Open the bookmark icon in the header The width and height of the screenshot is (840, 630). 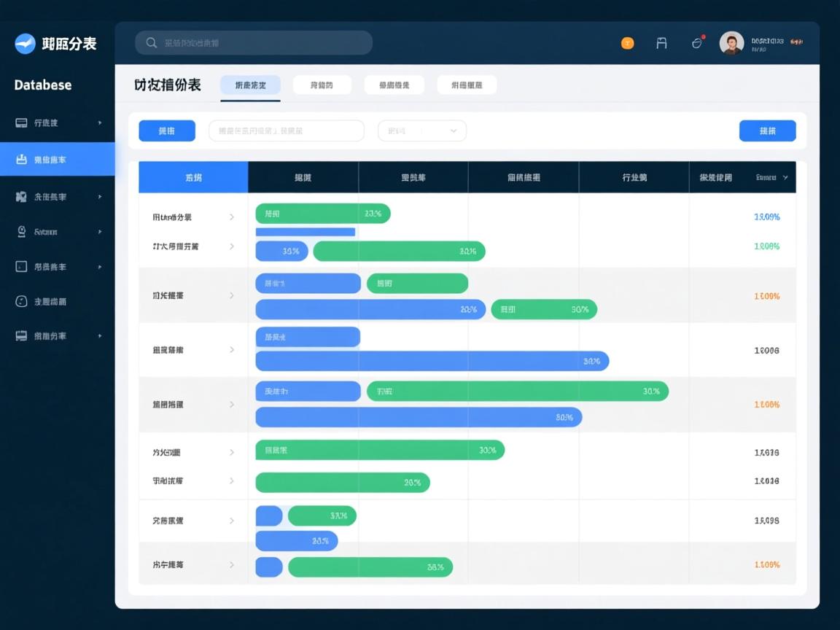click(x=661, y=43)
